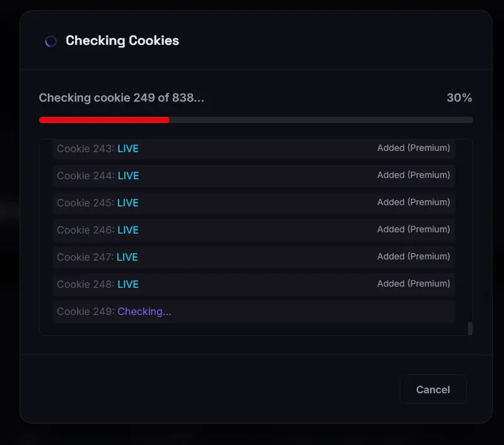Select the Cookie 248 result row
The width and height of the screenshot is (504, 445).
(x=254, y=284)
